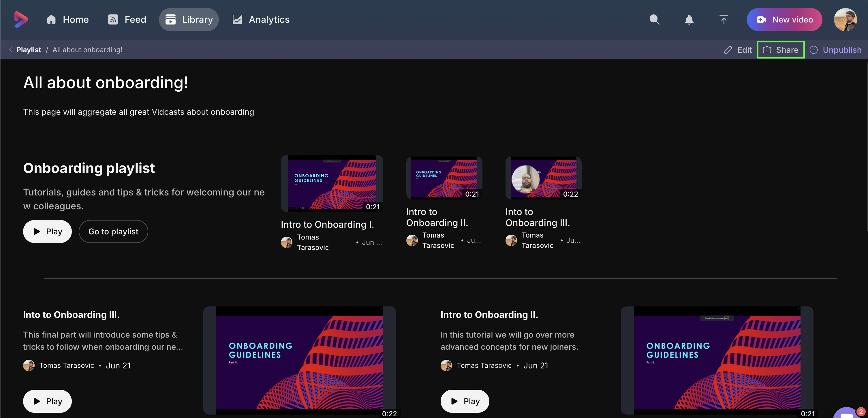Click author avatar under Intro to Onboarding I.
The height and width of the screenshot is (418, 868).
(x=286, y=242)
